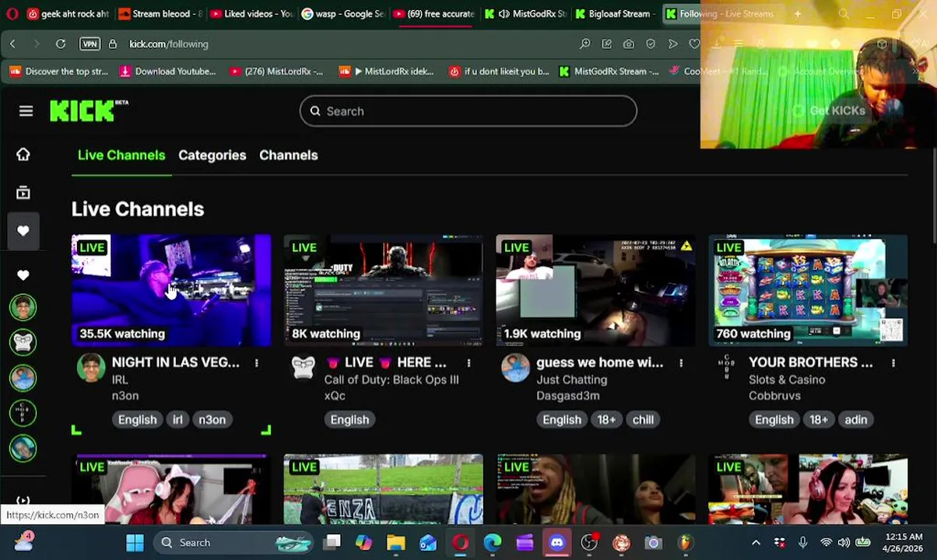This screenshot has width=937, height=560.
Task: Open Discord from the taskbar
Action: point(556,542)
